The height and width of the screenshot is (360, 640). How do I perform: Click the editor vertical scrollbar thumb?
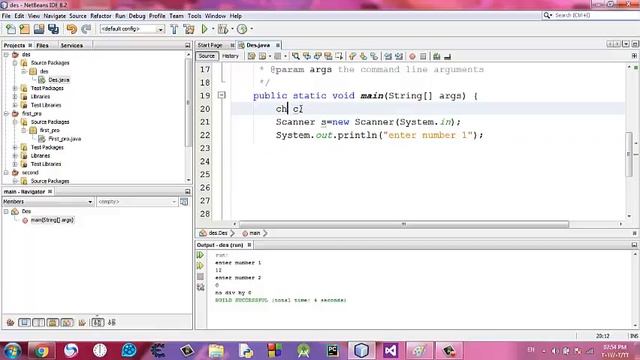(629, 154)
